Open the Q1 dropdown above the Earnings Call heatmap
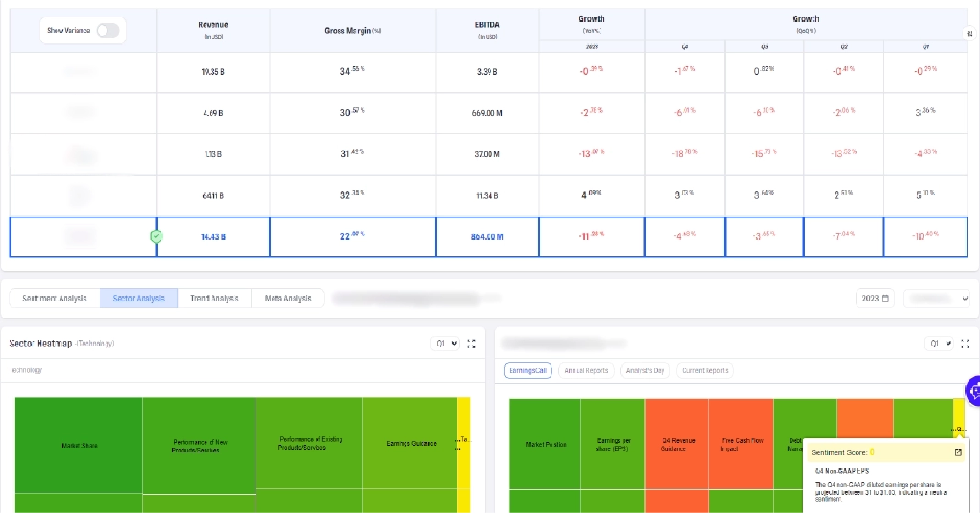The height and width of the screenshot is (513, 980). [940, 344]
